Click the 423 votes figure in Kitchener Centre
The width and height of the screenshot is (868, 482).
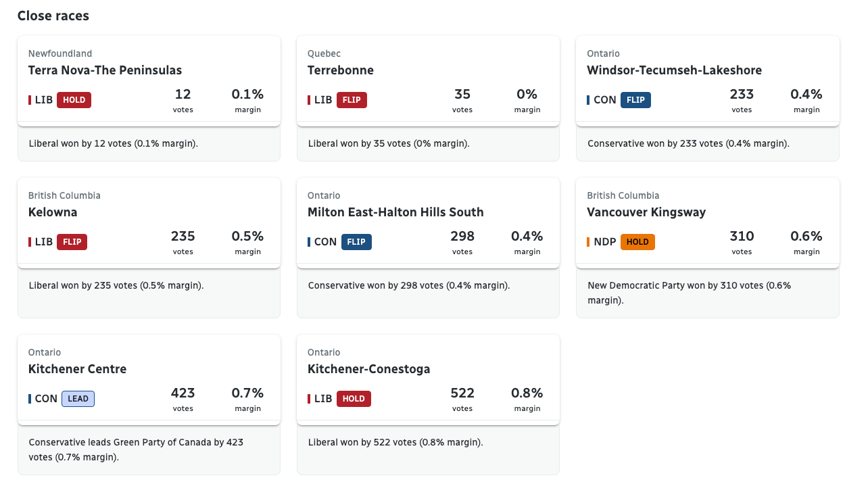point(183,393)
